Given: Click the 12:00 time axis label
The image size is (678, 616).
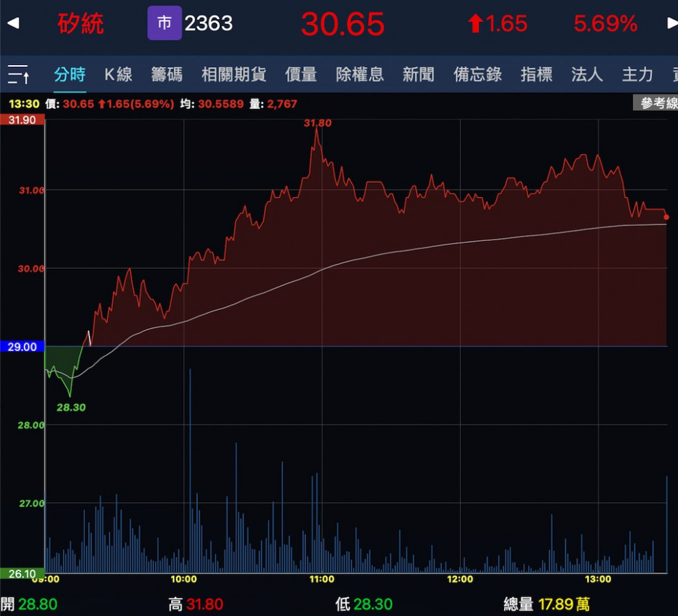Looking at the screenshot, I should click(x=460, y=579).
